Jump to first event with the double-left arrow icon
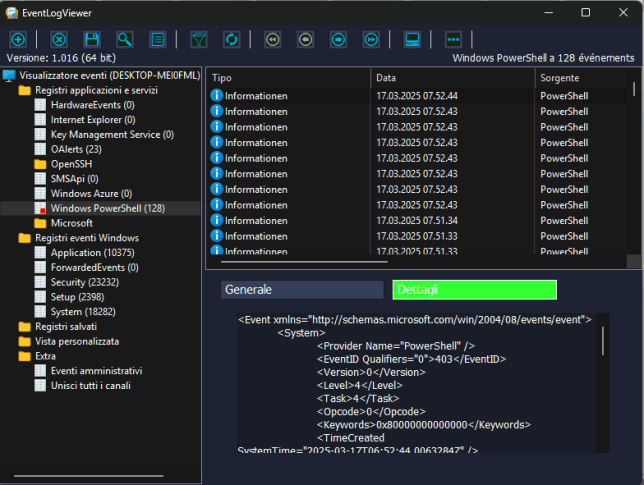 272,39
